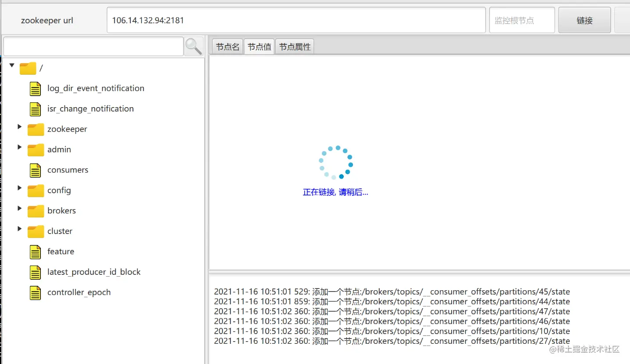
Task: Select the cluster node label
Action: (60, 231)
